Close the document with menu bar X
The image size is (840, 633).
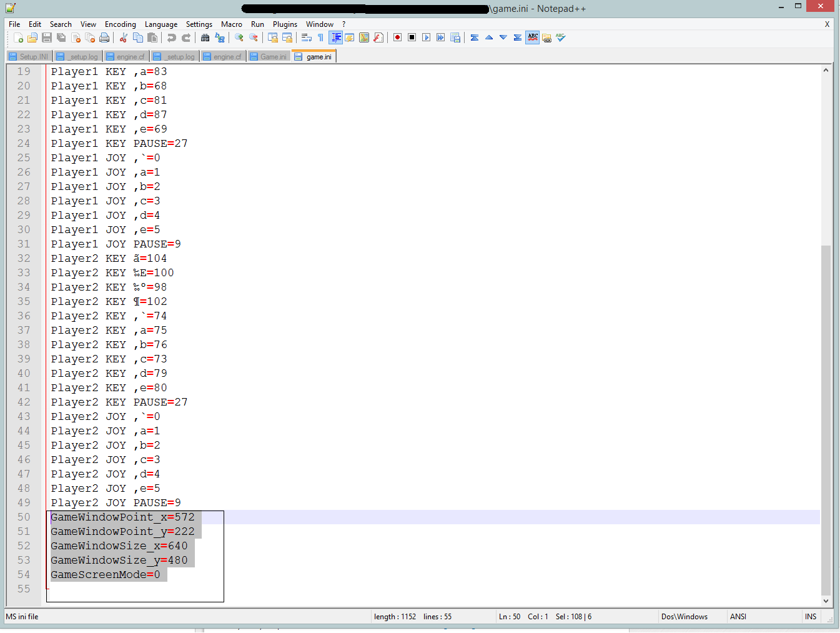point(827,24)
